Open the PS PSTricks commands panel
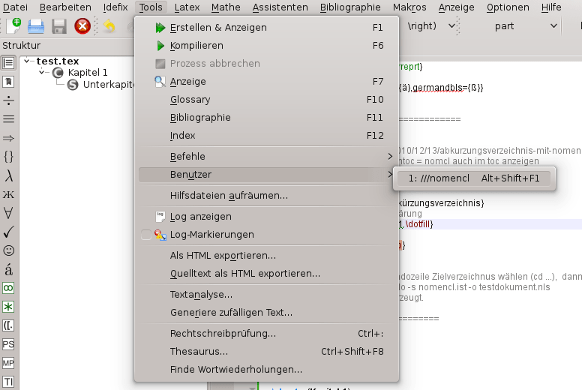582x390 pixels. point(8,344)
